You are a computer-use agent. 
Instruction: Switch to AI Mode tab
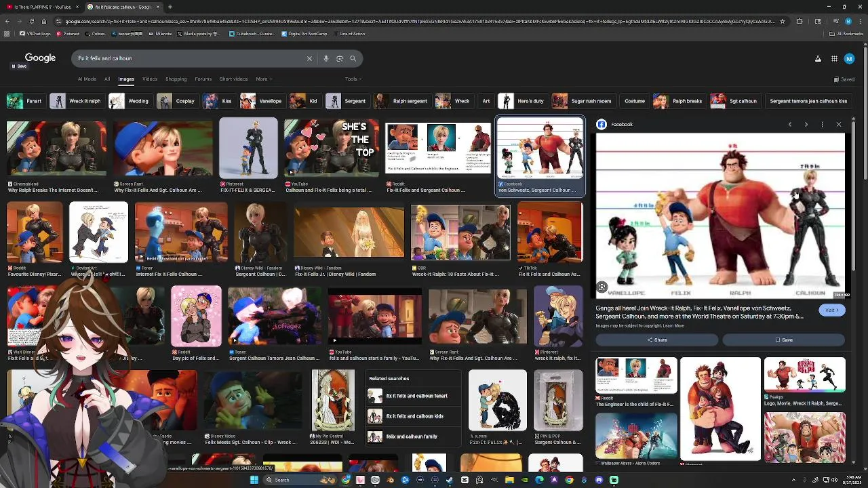tap(87, 79)
